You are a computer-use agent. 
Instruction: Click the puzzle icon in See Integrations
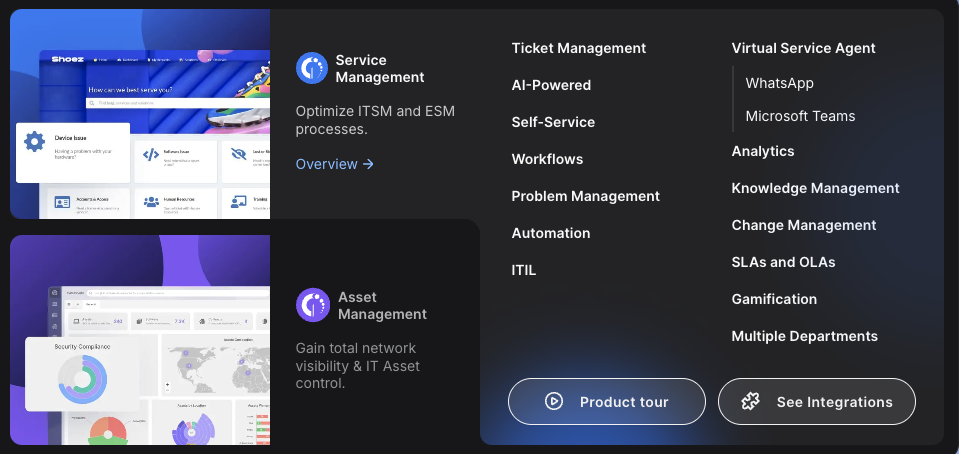750,401
